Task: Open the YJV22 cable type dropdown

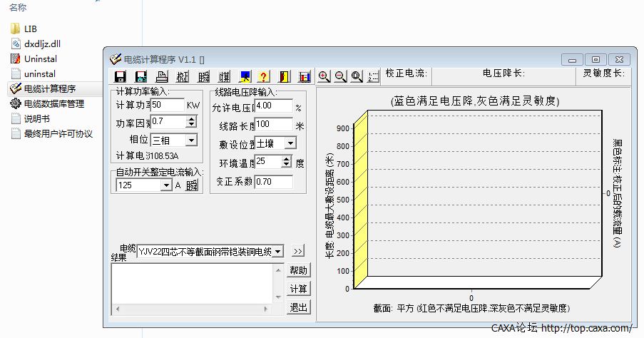Action: tap(277, 251)
